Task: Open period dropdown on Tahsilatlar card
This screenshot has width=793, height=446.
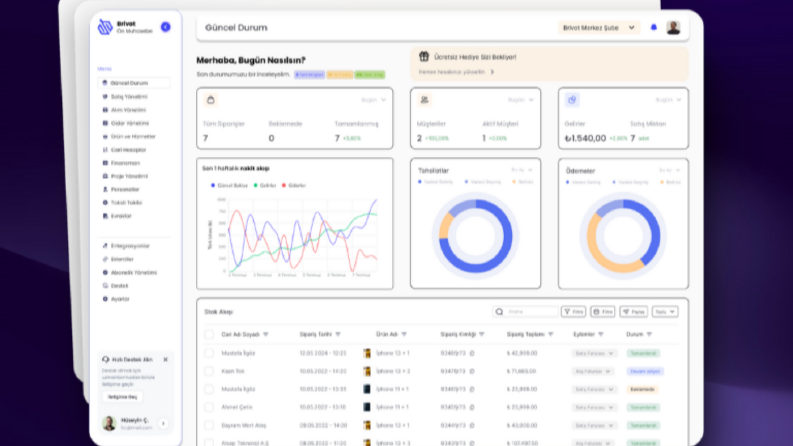Action: tap(521, 170)
